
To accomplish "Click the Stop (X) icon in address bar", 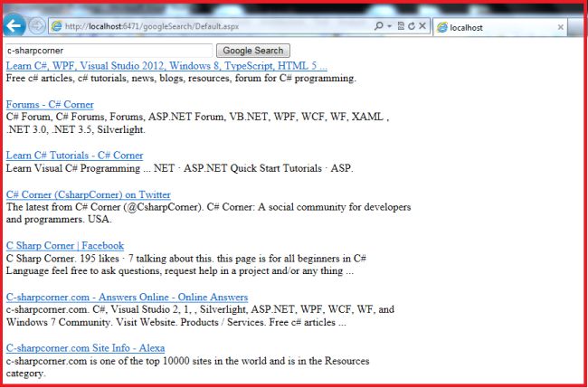I will point(422,26).
